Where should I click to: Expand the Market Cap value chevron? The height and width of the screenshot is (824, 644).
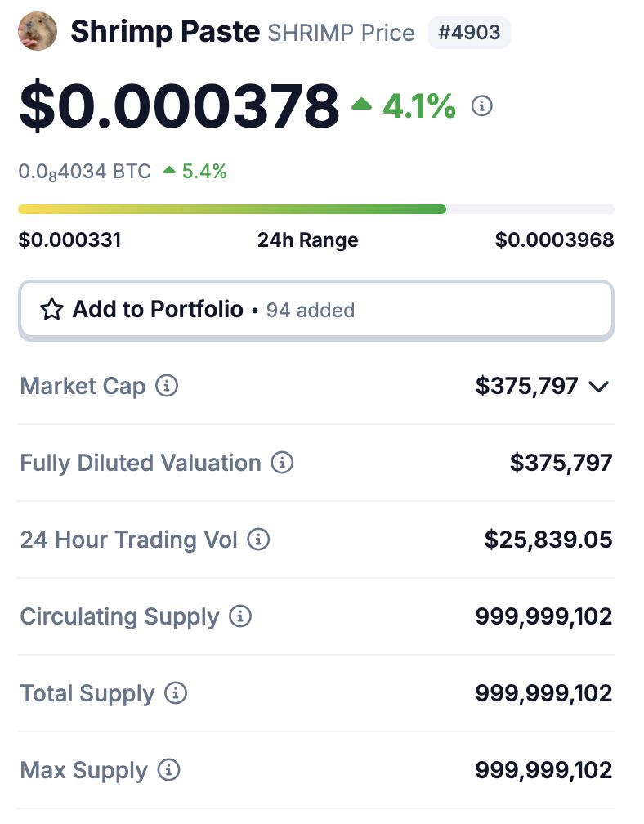coord(599,386)
